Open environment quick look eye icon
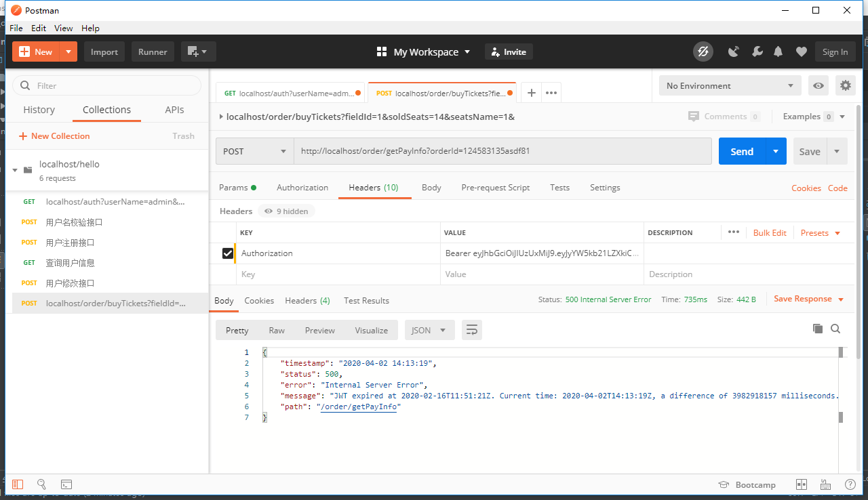The height and width of the screenshot is (500, 868). pyautogui.click(x=819, y=85)
